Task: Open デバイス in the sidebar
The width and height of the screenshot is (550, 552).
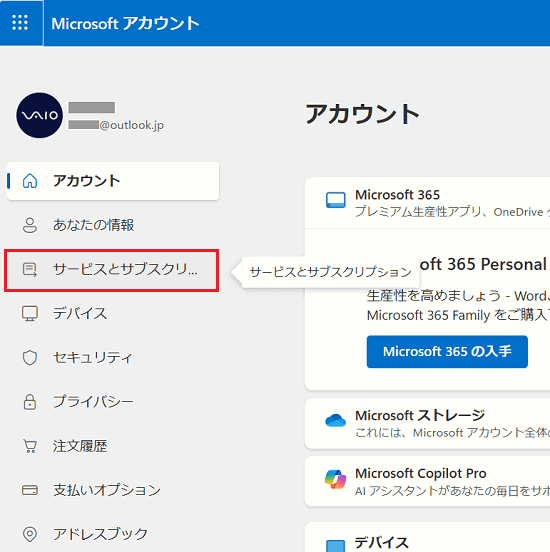Action: click(x=113, y=313)
